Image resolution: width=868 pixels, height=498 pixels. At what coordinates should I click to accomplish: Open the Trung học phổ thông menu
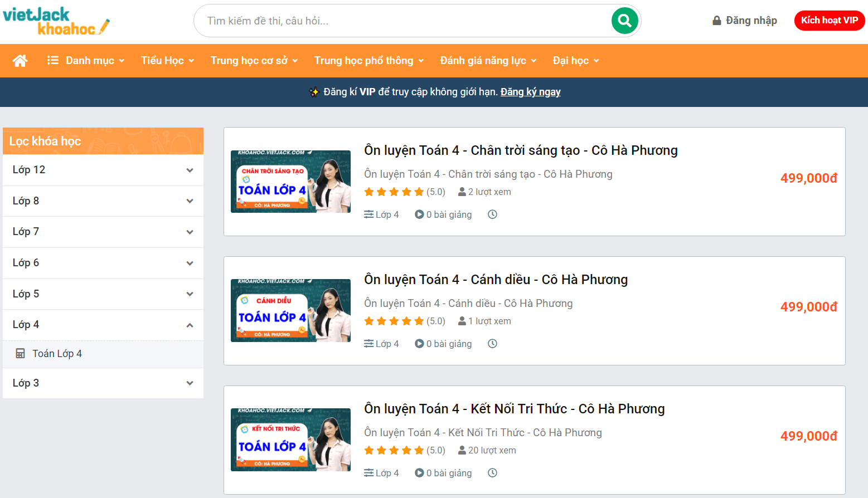[x=369, y=60]
